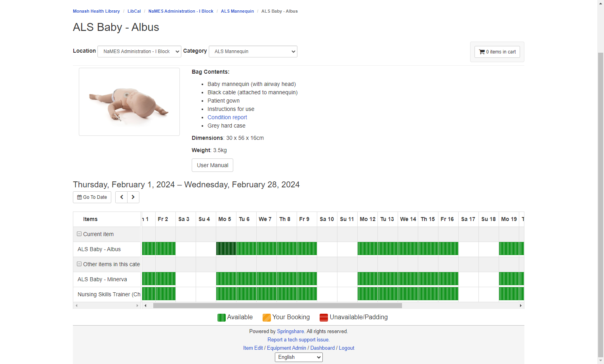This screenshot has width=604, height=364.
Task: Open the Item Edit link
Action: click(253, 348)
